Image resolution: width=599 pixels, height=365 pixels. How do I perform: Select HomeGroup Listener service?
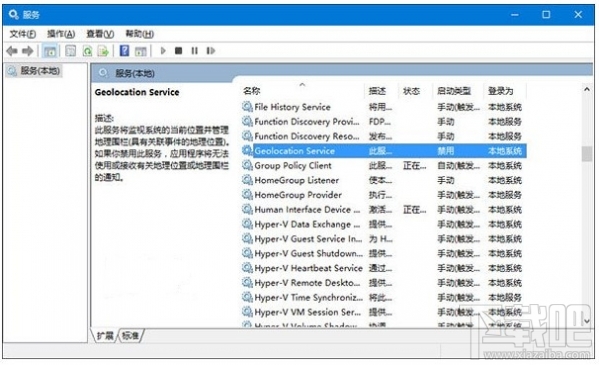pyautogui.click(x=296, y=180)
